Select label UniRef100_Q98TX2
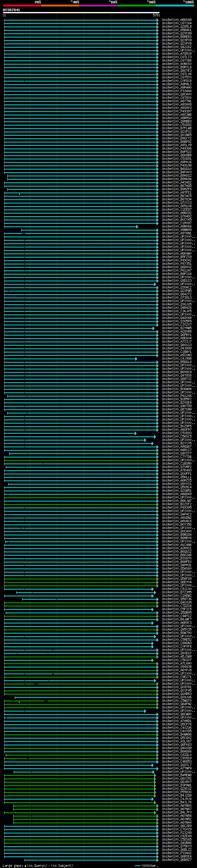 177,379
